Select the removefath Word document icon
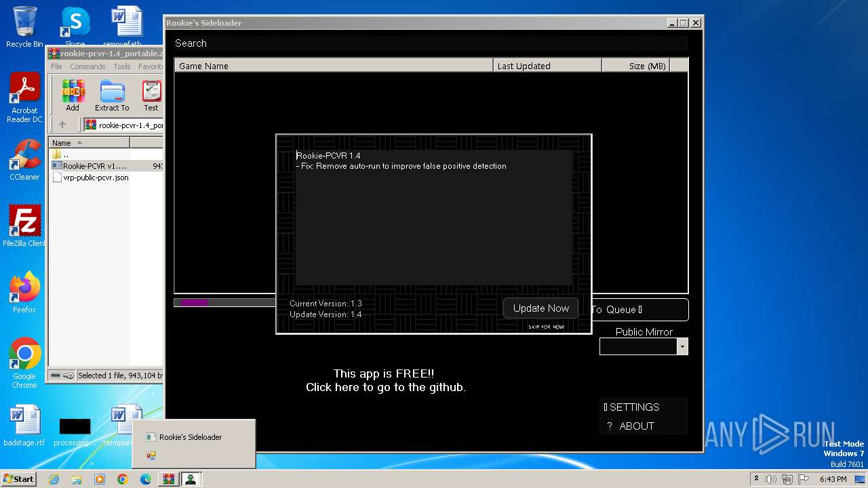The image size is (868, 488). click(126, 27)
